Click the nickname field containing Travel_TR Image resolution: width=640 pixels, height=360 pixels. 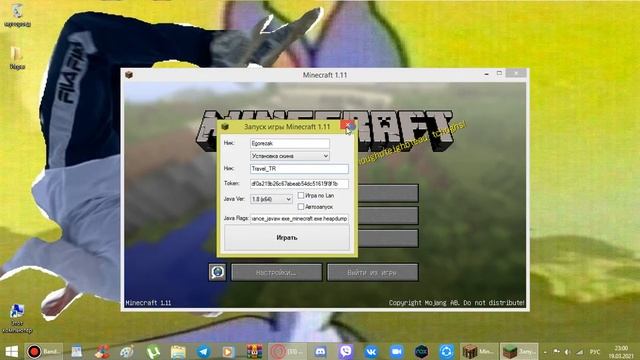click(299, 169)
